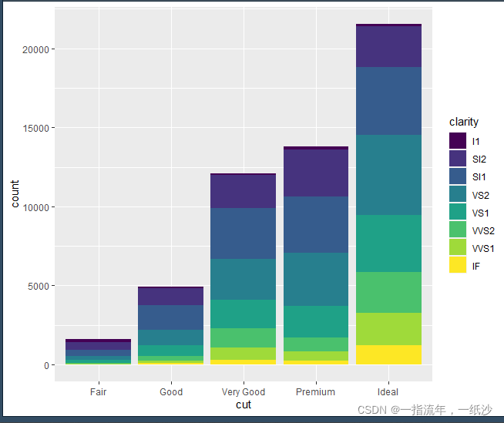Image resolution: width=504 pixels, height=423 pixels.
Task: Click the VVS2 segment of the Premium bar
Action: point(316,344)
